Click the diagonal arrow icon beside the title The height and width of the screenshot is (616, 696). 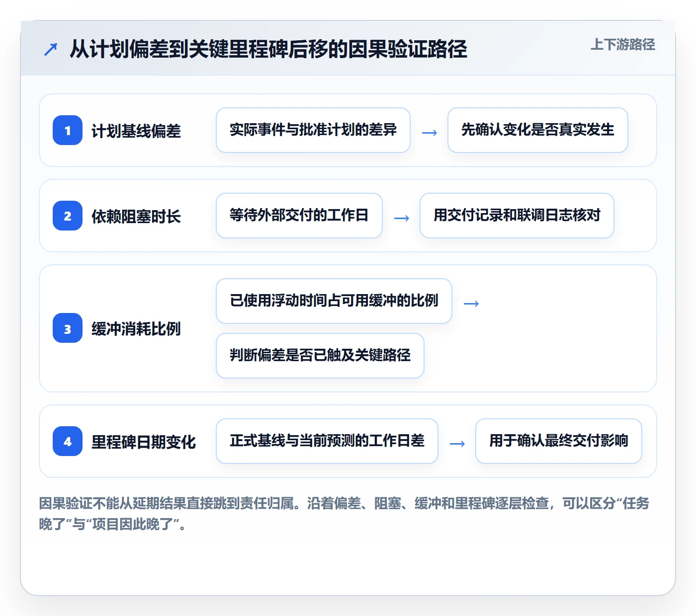(x=51, y=49)
